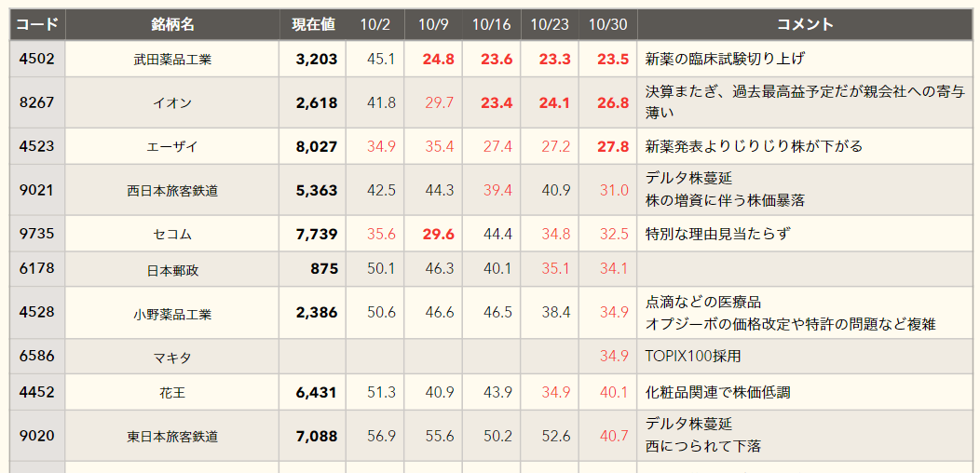Click the current price 875

(324, 269)
